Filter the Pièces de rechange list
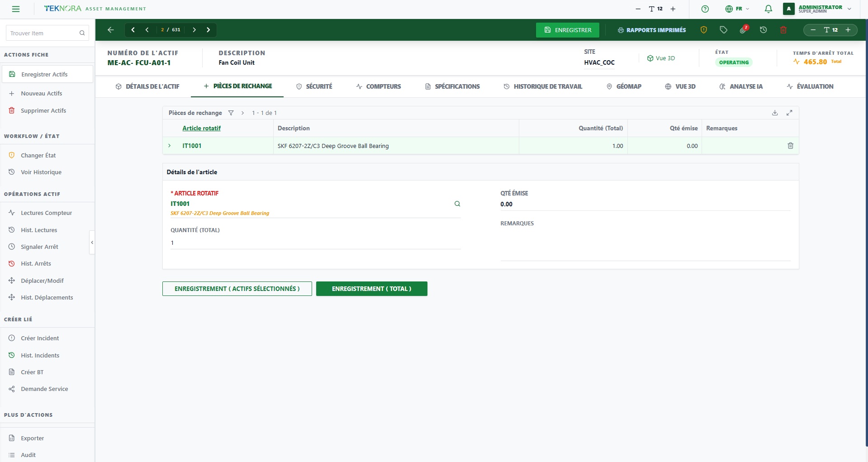868x462 pixels. click(x=231, y=113)
